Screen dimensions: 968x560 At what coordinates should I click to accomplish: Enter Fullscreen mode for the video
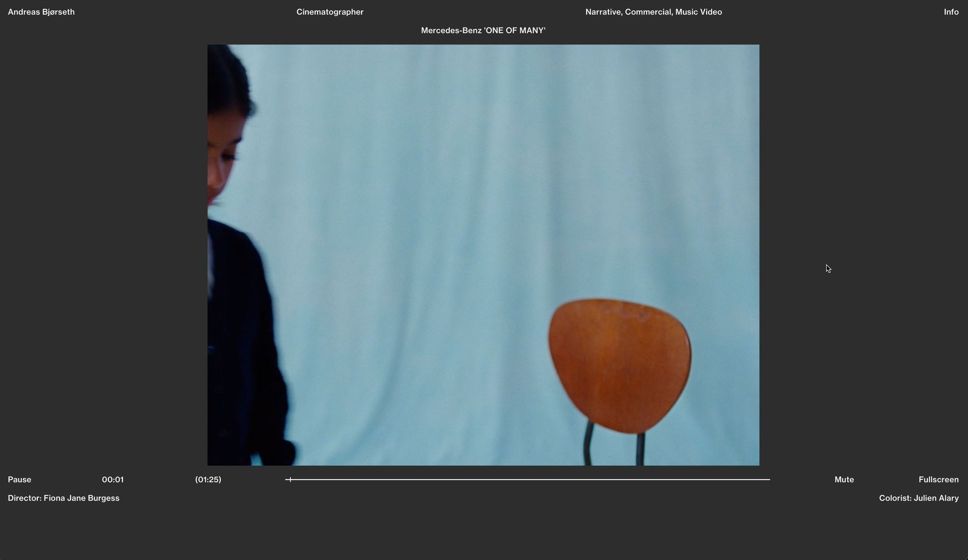pyautogui.click(x=938, y=479)
